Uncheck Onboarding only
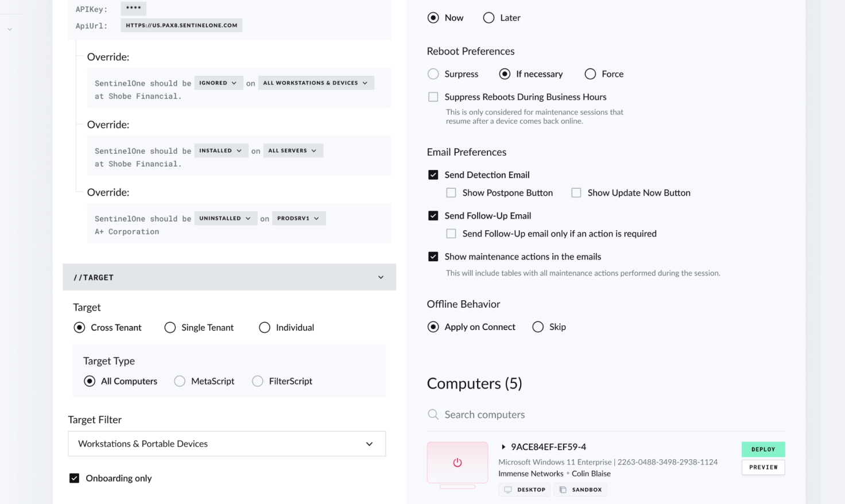The width and height of the screenshot is (845, 504). coord(74,478)
